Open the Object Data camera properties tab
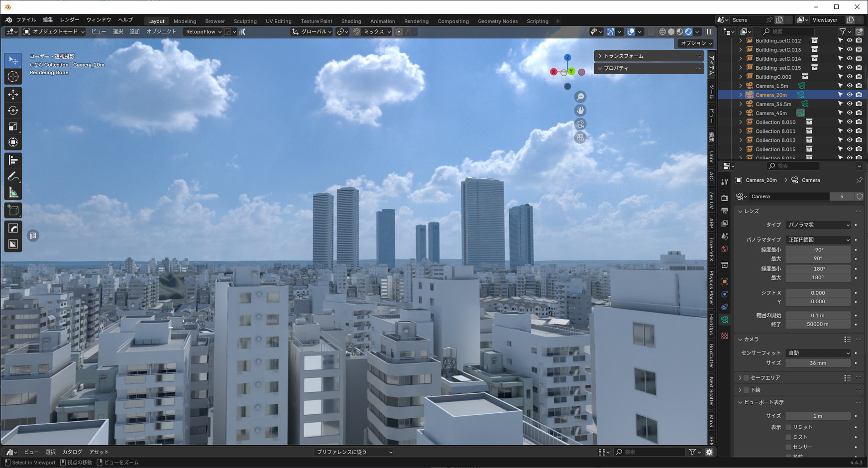Screen dimensions: 868x468 (x=725, y=320)
